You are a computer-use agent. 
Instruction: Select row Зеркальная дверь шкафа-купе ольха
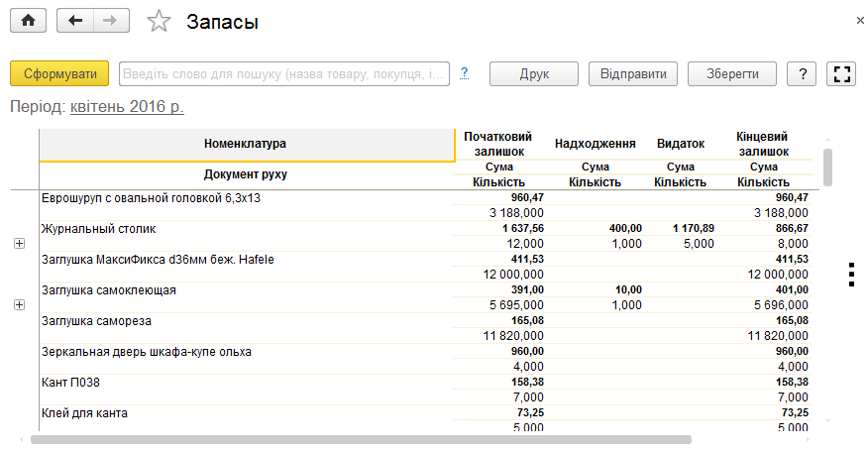pos(146,352)
